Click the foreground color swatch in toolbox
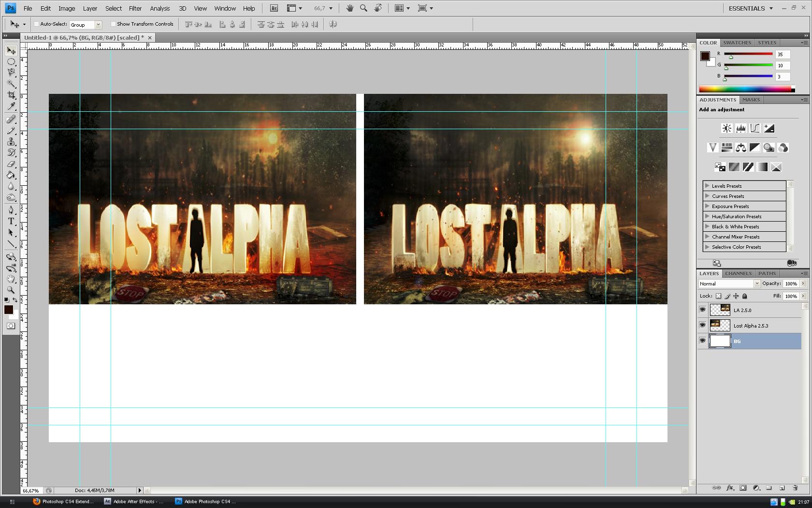This screenshot has width=812, height=508. click(x=9, y=310)
